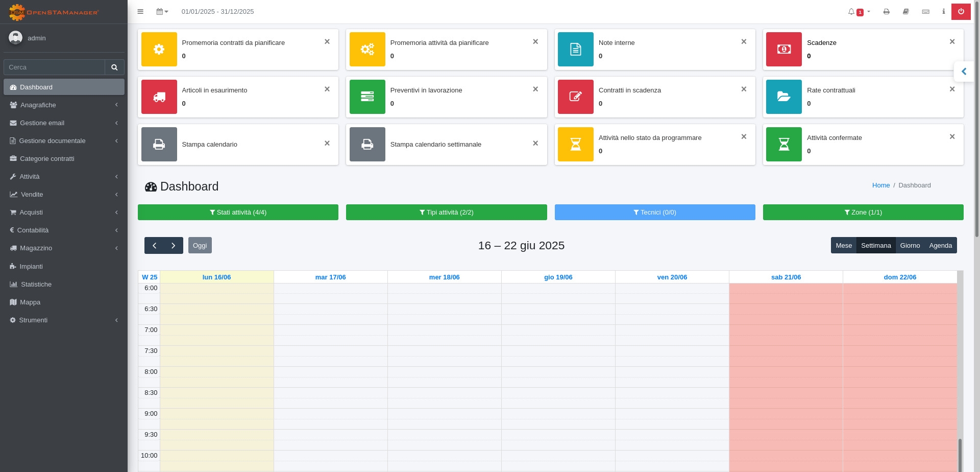Click the hamburger menu icon to collapse sidebar
Image resolution: width=980 pixels, height=472 pixels.
[x=140, y=11]
